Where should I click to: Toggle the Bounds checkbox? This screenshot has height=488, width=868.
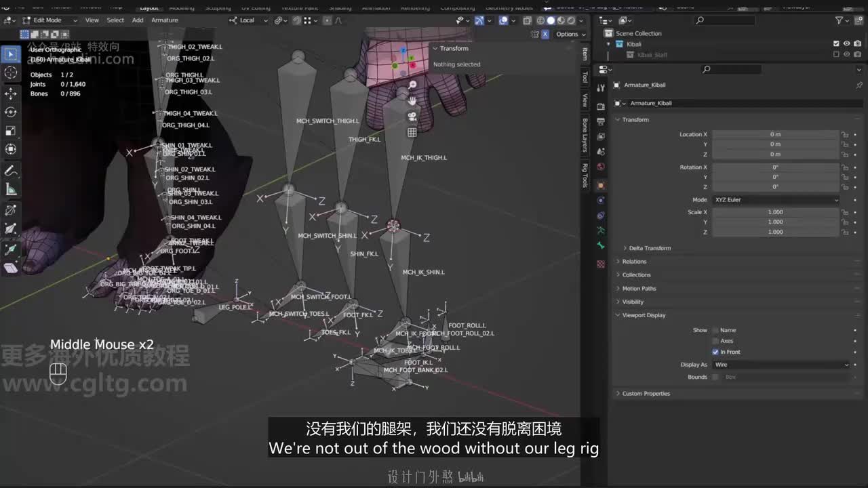point(715,377)
